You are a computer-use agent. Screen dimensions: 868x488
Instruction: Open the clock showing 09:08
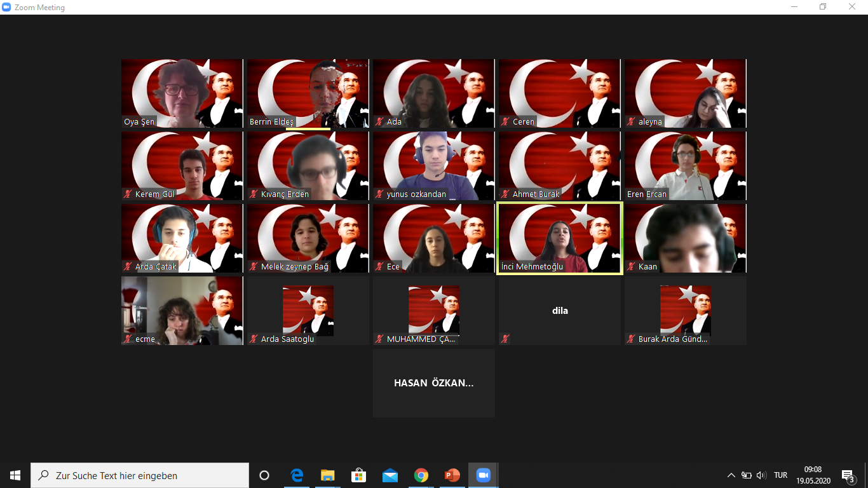(813, 475)
